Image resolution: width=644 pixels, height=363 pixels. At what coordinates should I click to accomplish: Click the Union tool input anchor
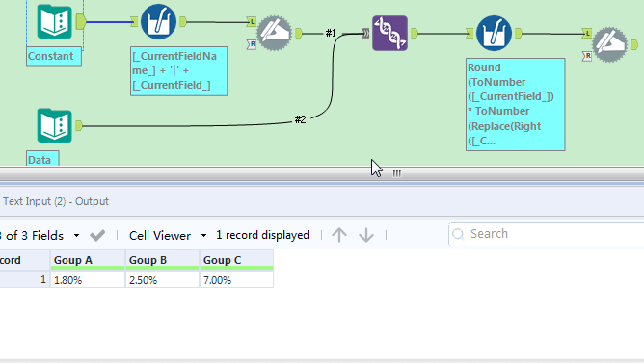point(365,34)
